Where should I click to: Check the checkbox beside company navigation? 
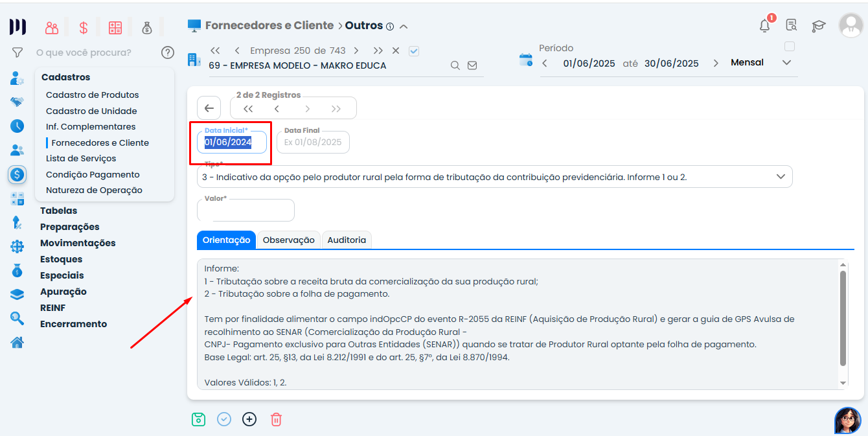click(414, 50)
